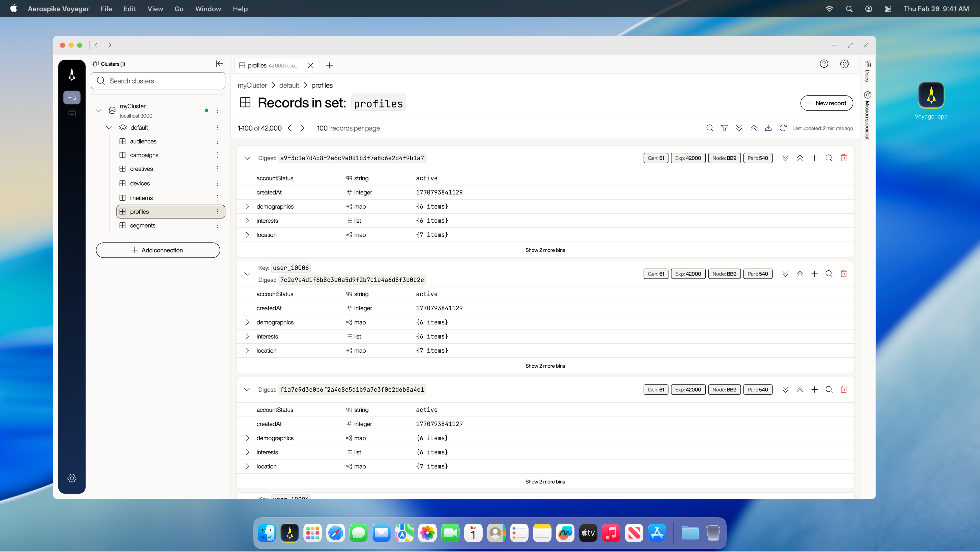Image resolution: width=980 pixels, height=552 pixels.
Task: Search within record a9f3c1e7
Action: pyautogui.click(x=829, y=158)
